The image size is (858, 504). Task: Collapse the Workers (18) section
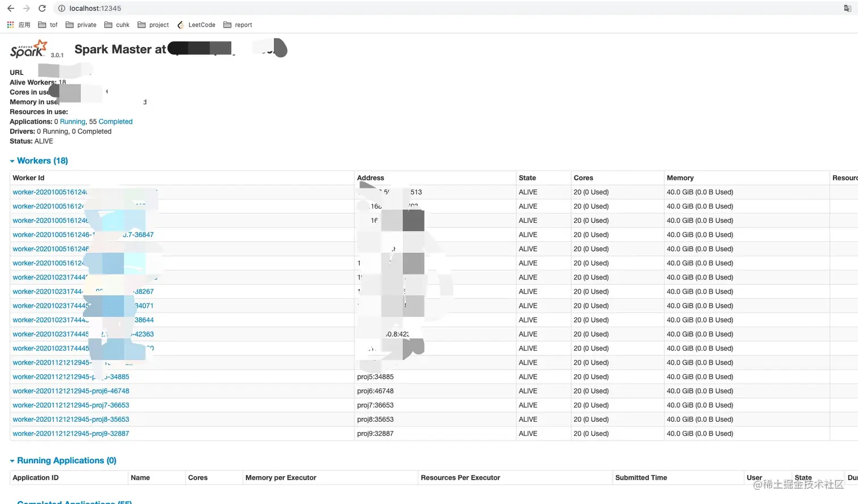[x=39, y=160]
